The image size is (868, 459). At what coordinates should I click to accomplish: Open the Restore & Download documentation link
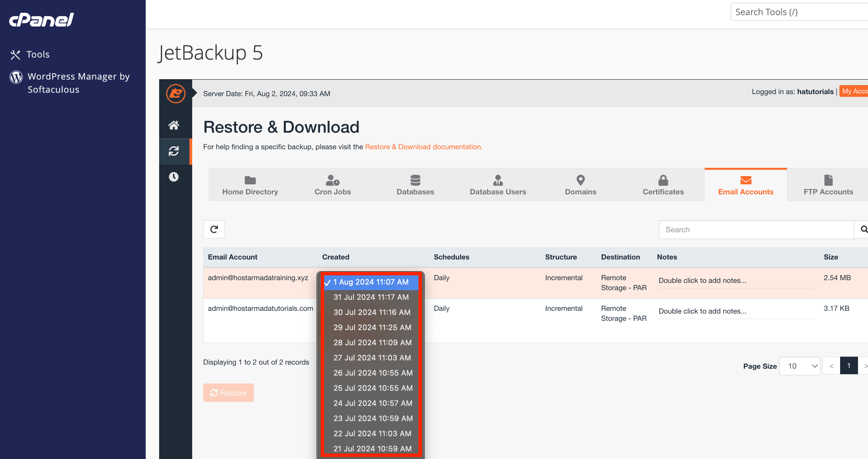click(x=424, y=147)
